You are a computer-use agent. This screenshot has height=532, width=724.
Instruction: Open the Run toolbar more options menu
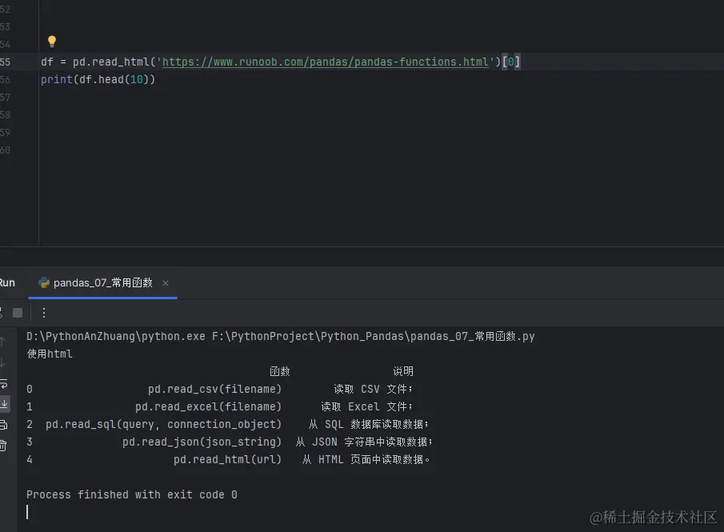coord(44,313)
